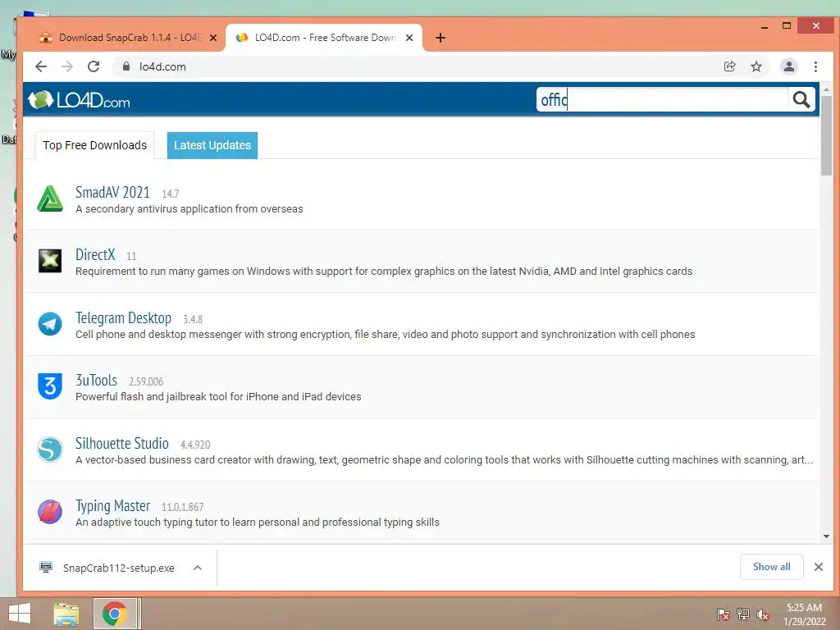Open File Explorer from taskbar
The width and height of the screenshot is (840, 630).
click(x=66, y=614)
